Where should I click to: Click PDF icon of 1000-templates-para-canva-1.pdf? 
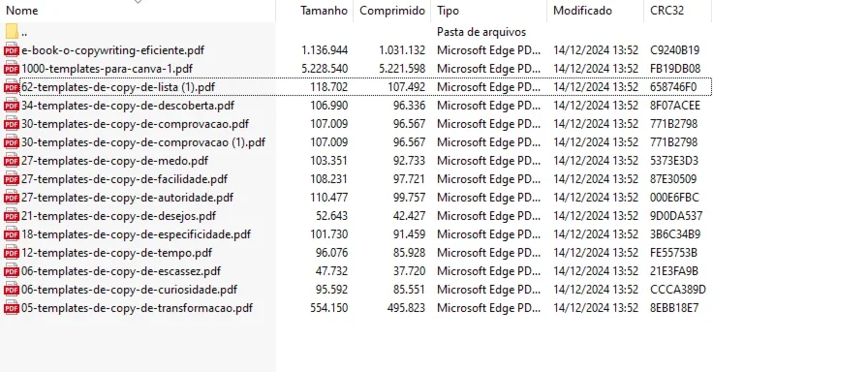coord(12,69)
